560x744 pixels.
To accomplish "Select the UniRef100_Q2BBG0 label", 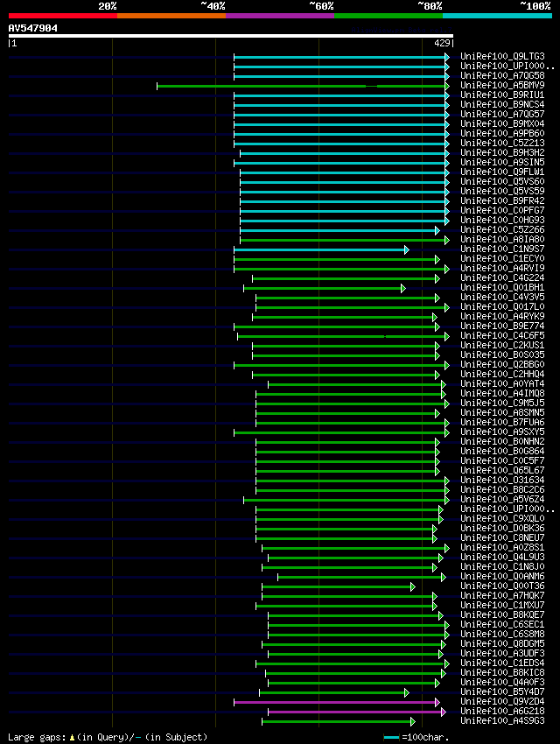I will click(502, 365).
